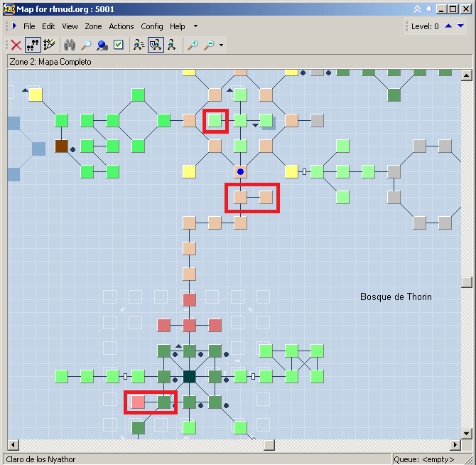The width and height of the screenshot is (476, 465).
Task: Click the blue globe zone icon
Action: (102, 45)
